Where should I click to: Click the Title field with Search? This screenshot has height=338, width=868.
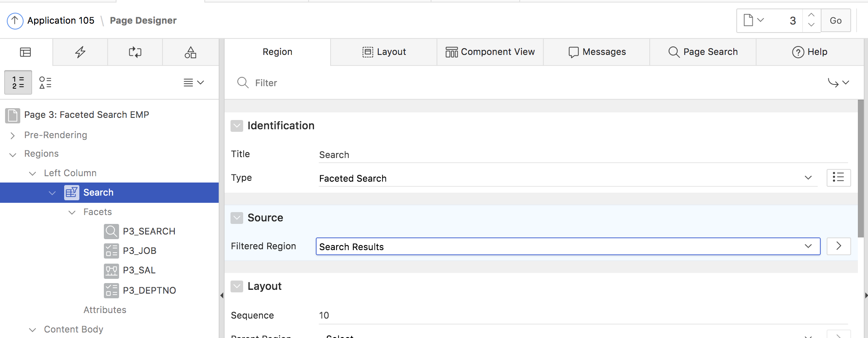coord(583,155)
